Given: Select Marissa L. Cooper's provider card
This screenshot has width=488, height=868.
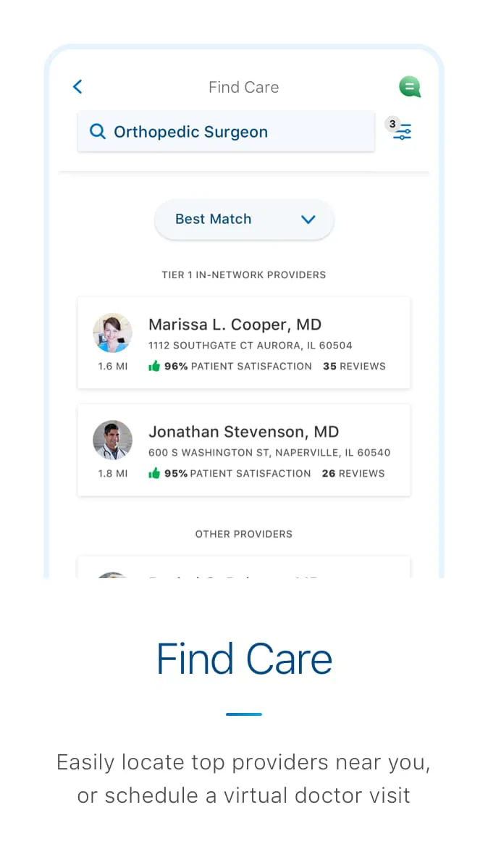Looking at the screenshot, I should [243, 343].
